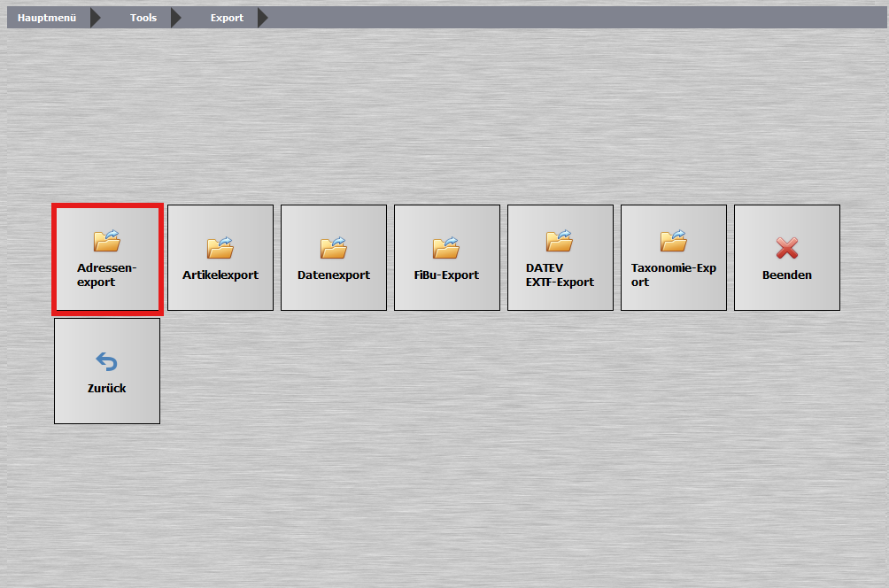
Task: Choose the Taxonomie-Export text label
Action: click(x=673, y=275)
